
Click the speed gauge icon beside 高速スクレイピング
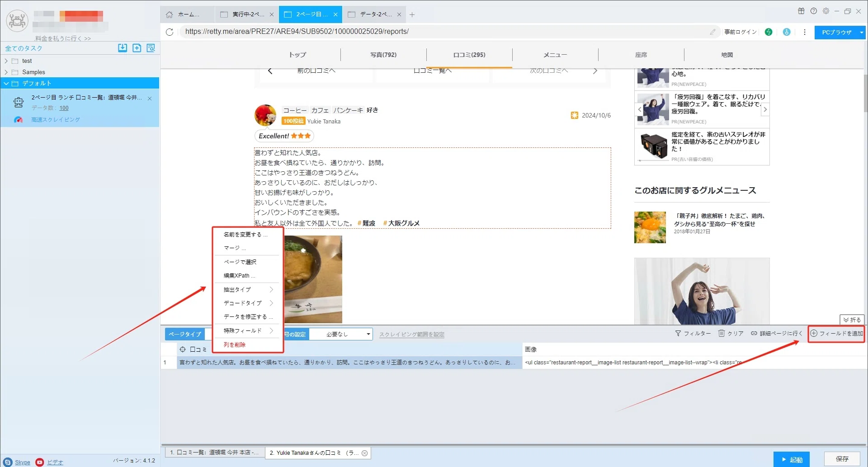tap(18, 120)
